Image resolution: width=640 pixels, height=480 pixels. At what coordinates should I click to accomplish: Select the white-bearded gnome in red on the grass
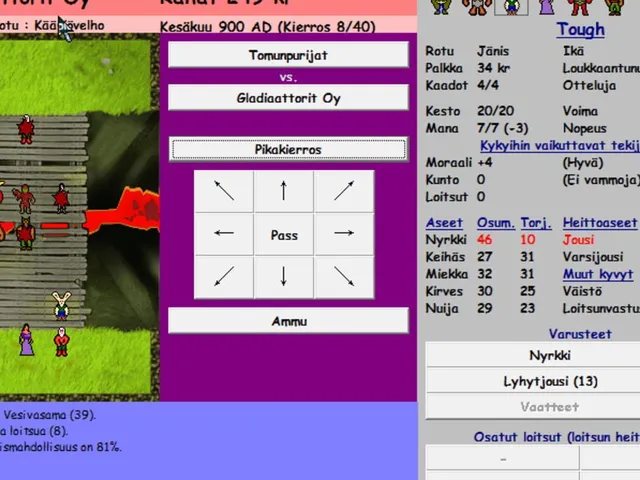pyautogui.click(x=61, y=341)
